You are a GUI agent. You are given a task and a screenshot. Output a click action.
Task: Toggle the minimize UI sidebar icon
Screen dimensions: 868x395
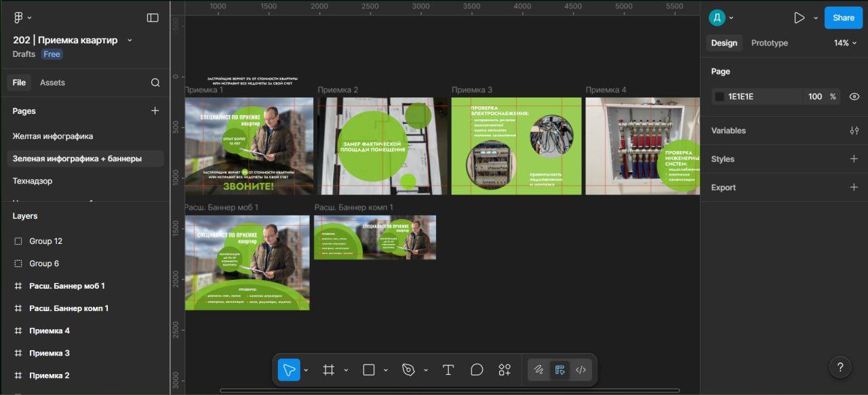pos(153,18)
